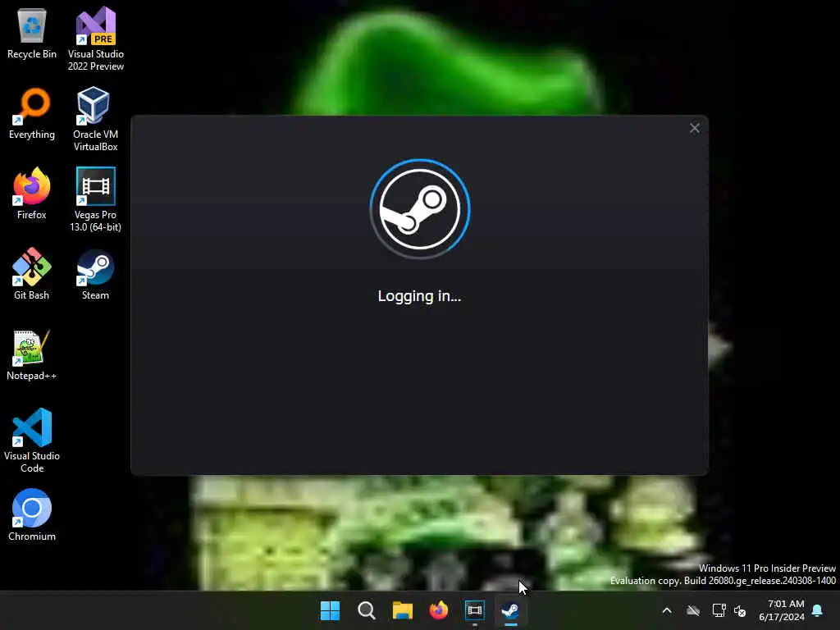The height and width of the screenshot is (630, 840).
Task: Click the muted volume tray icon
Action: coord(740,610)
